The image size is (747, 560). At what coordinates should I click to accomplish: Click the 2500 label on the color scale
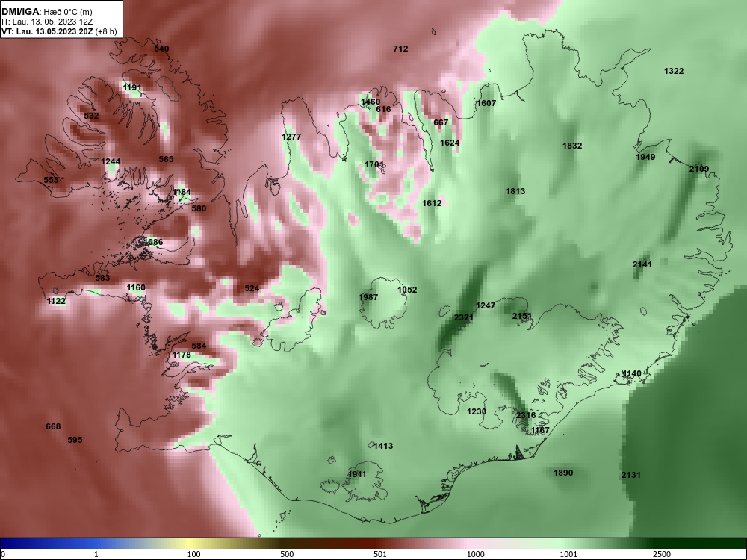click(x=662, y=554)
